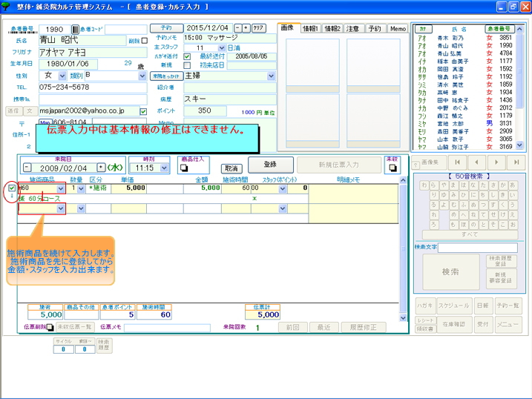The height and width of the screenshot is (399, 532).
Task: Click the すべて button under kana grid
Action: point(470,234)
